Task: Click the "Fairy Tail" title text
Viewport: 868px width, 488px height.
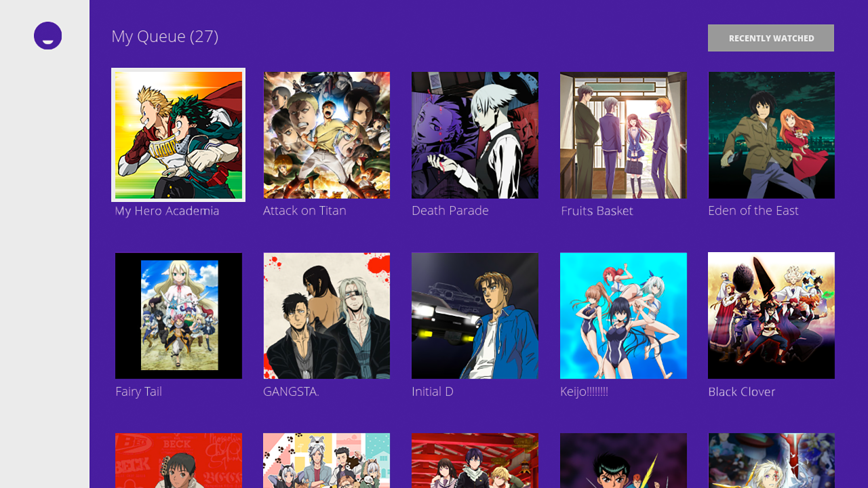Action: [138, 392]
